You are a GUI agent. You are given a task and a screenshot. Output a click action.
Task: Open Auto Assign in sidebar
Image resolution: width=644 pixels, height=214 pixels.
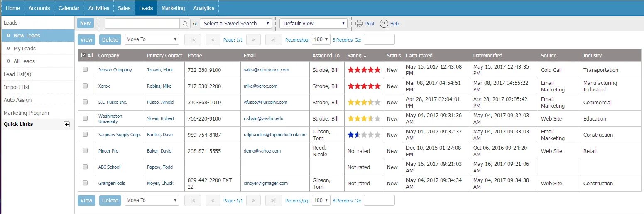tap(17, 100)
